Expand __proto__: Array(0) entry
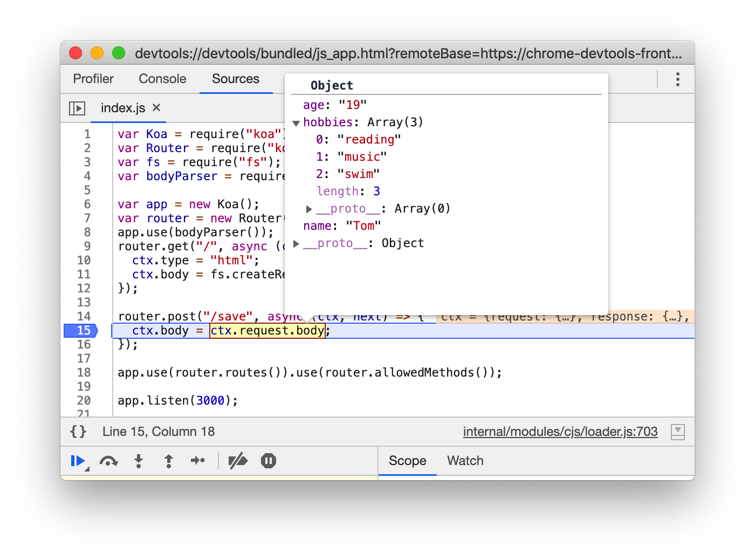 309,209
